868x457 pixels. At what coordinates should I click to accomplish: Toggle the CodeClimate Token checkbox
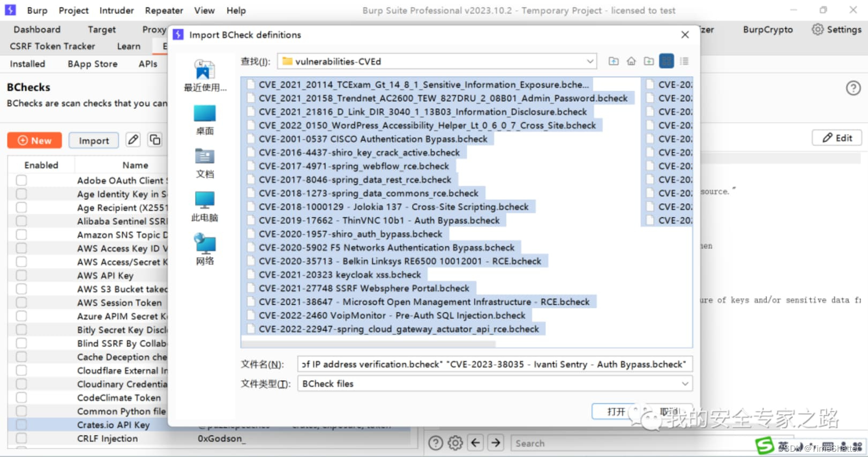pyautogui.click(x=21, y=397)
